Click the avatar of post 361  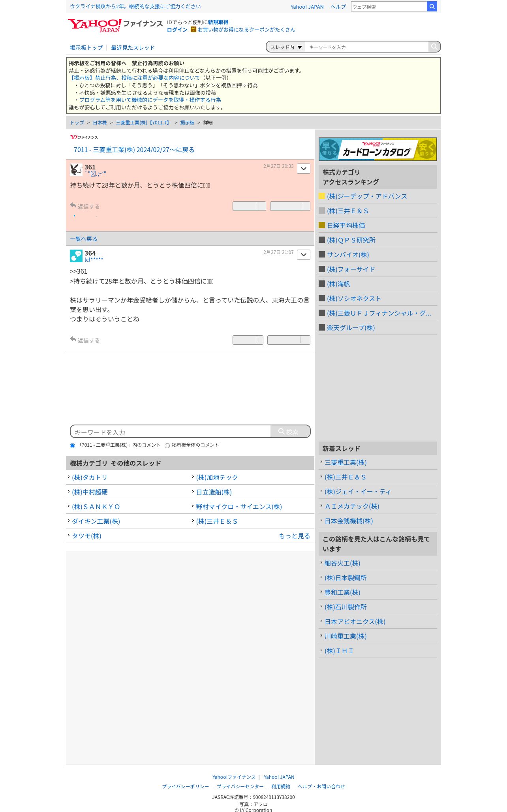coord(76,169)
